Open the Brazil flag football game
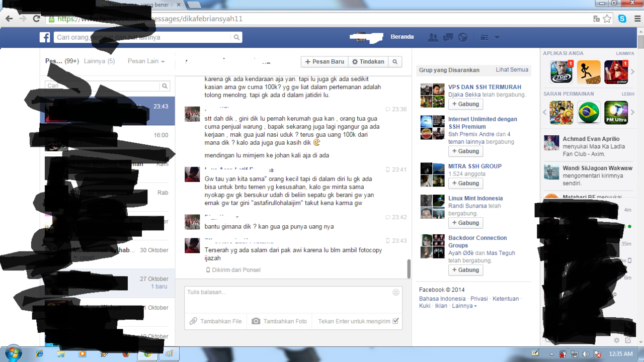Viewport: 644px width, 362px height. pyautogui.click(x=589, y=113)
